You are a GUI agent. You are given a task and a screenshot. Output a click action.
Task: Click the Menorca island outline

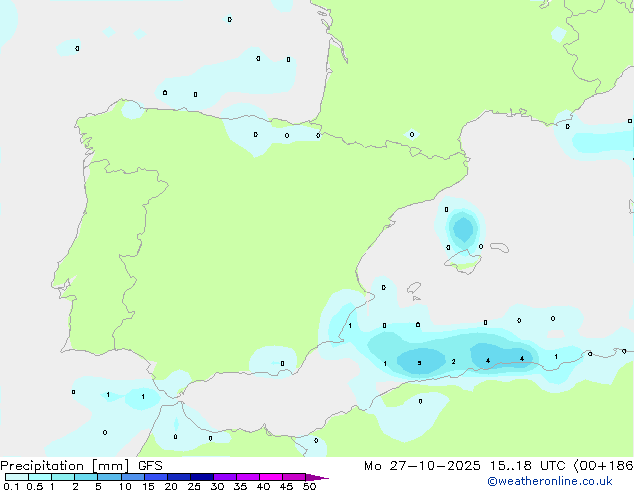[499, 247]
